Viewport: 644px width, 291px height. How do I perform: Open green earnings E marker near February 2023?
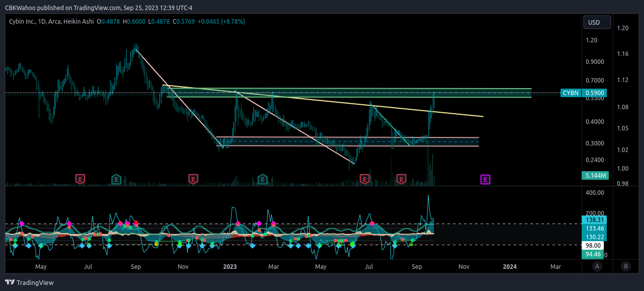point(262,179)
